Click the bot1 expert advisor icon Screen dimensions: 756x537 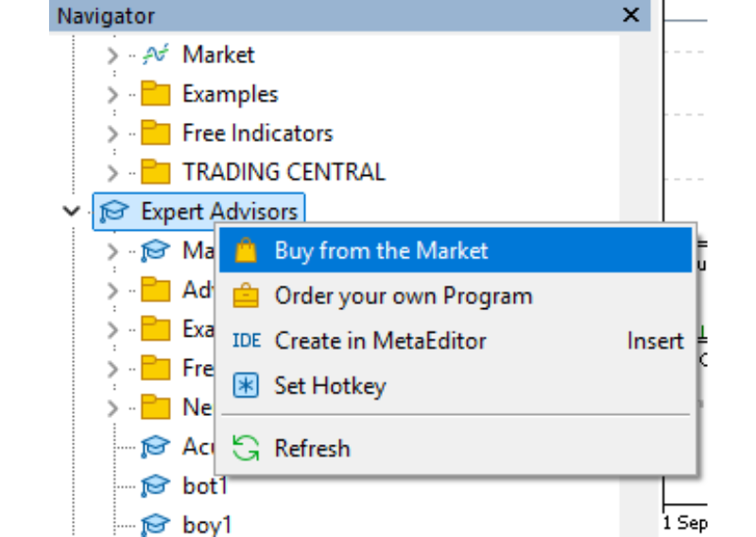click(x=155, y=486)
